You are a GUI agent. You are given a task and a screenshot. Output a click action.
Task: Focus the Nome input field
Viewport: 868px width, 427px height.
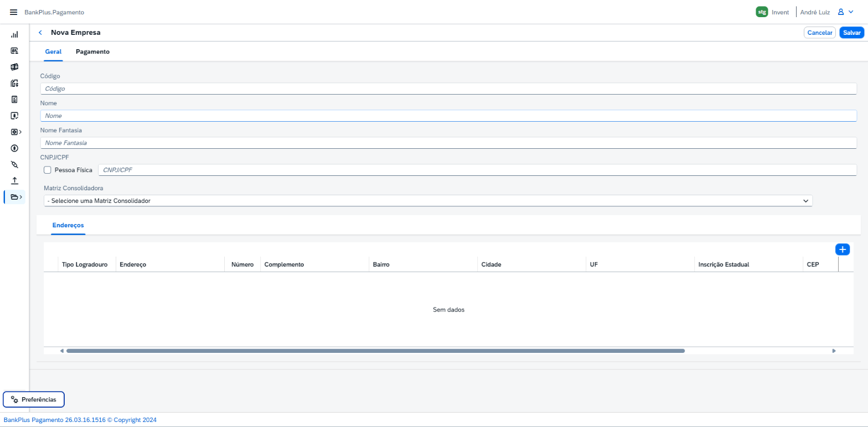coord(448,116)
